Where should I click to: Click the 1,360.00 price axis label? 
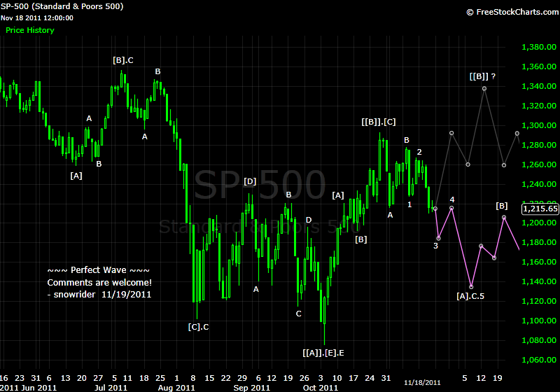539,66
